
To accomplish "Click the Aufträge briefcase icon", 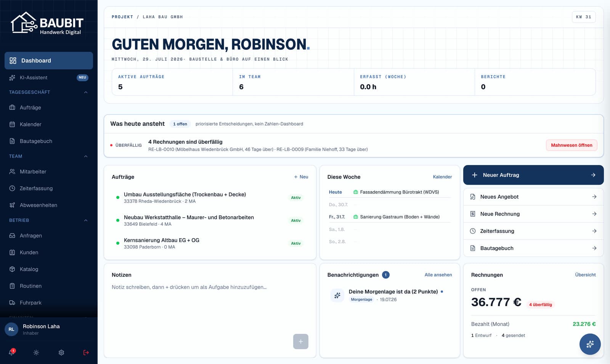I will (x=12, y=107).
